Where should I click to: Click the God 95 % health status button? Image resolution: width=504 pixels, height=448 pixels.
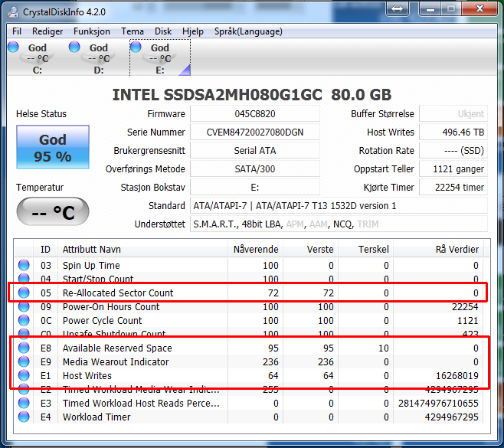[x=53, y=147]
